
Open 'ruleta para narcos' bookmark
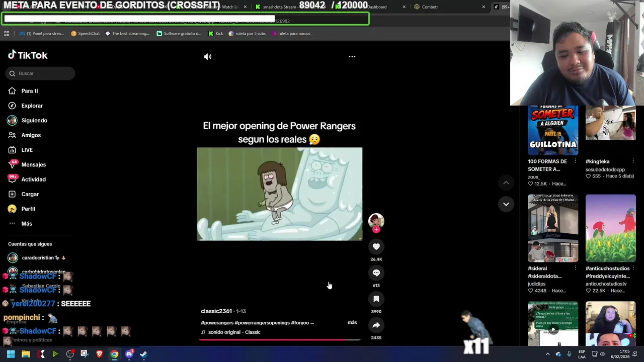pyautogui.click(x=291, y=34)
